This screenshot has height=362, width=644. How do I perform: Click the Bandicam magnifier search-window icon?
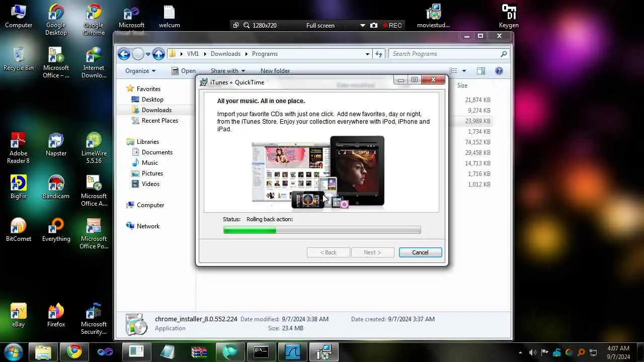click(246, 25)
